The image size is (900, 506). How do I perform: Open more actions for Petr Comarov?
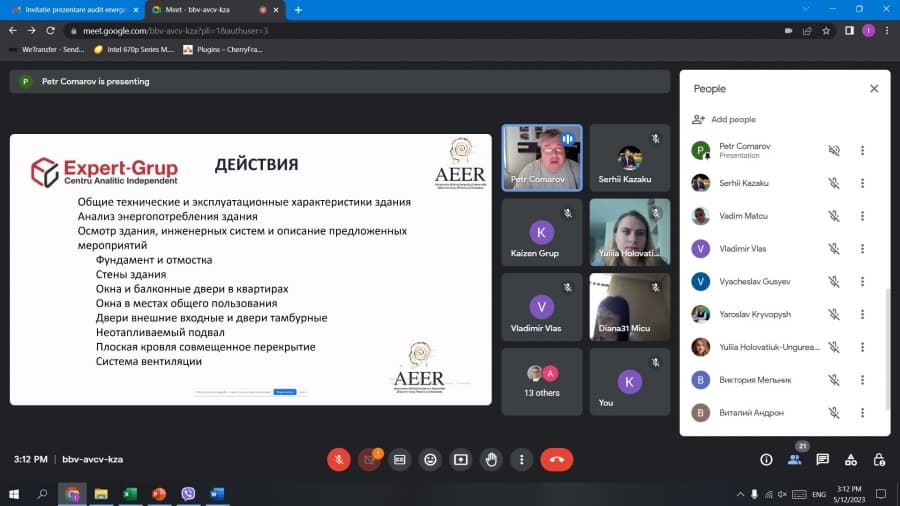(862, 150)
